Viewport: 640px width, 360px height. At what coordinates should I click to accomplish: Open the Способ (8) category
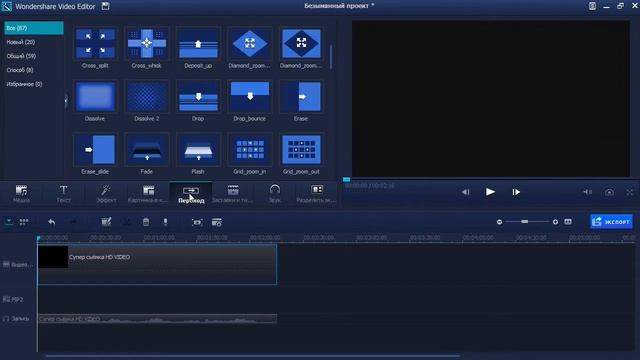click(20, 70)
